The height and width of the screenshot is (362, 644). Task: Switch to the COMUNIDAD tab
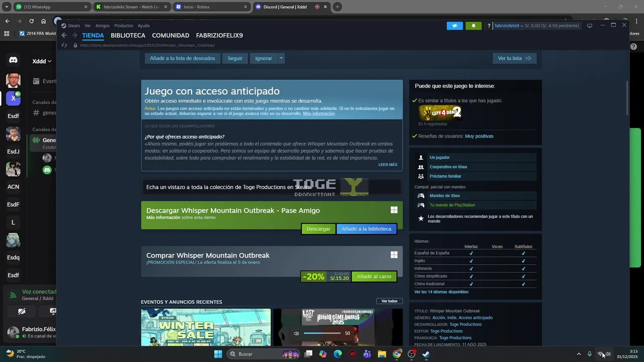coord(171,36)
